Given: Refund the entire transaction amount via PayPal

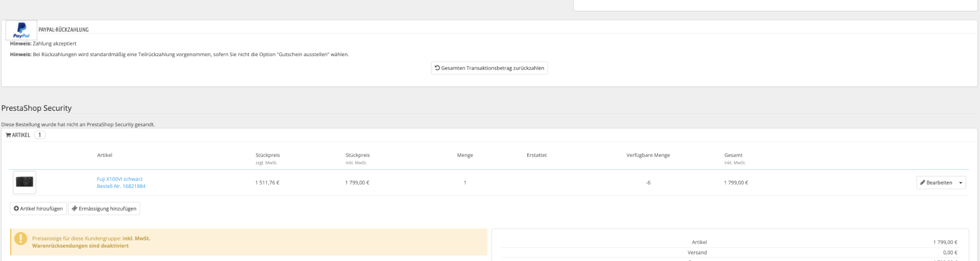Looking at the screenshot, I should 489,68.
